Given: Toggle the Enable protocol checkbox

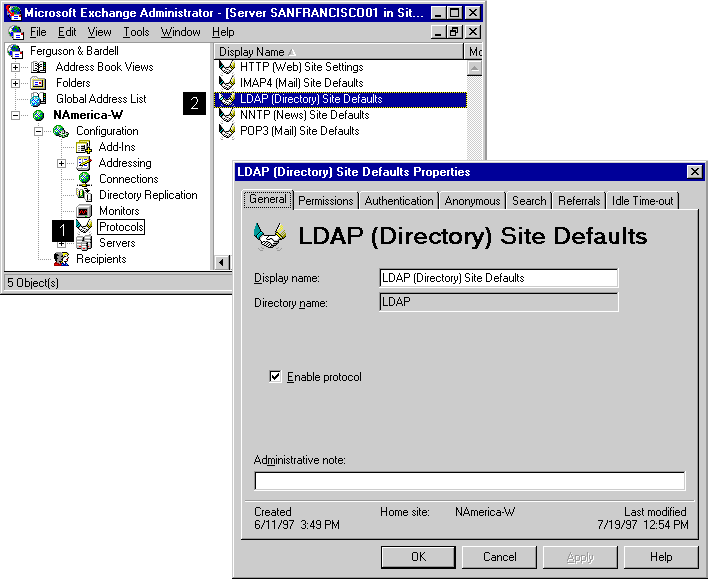Looking at the screenshot, I should pos(275,376).
